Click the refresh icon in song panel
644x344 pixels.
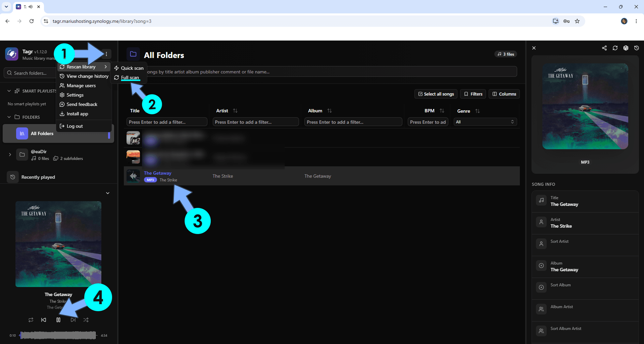(615, 48)
